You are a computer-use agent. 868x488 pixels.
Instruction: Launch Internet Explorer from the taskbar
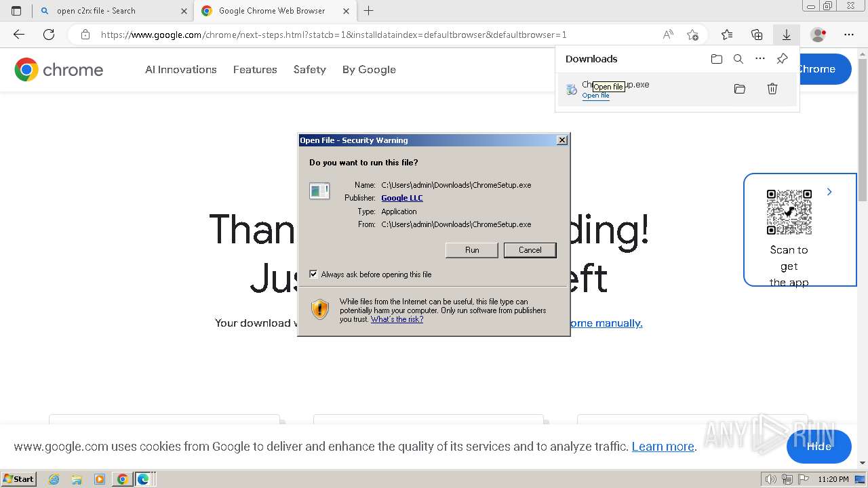[54, 479]
